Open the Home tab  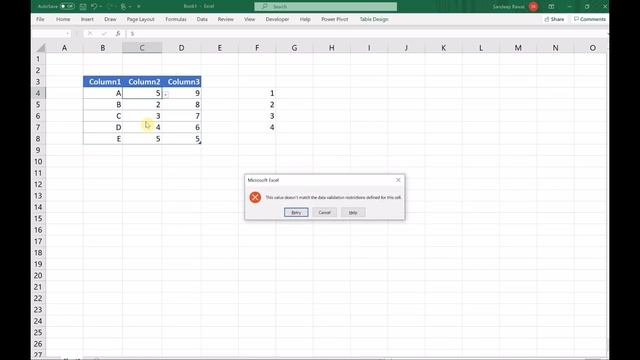[63, 19]
